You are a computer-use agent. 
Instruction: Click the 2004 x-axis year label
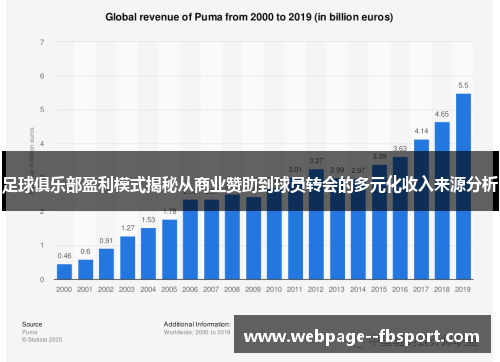pos(148,289)
